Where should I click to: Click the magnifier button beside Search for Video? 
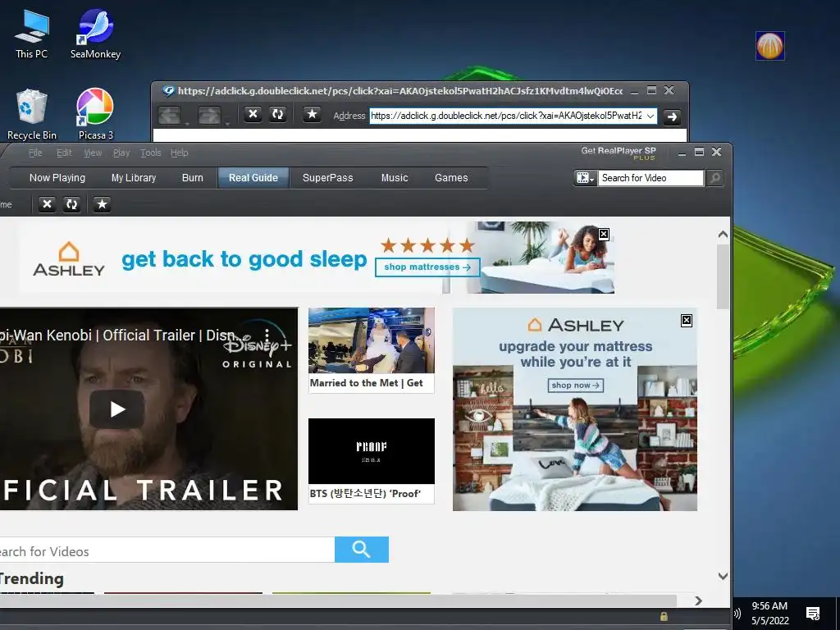(714, 178)
